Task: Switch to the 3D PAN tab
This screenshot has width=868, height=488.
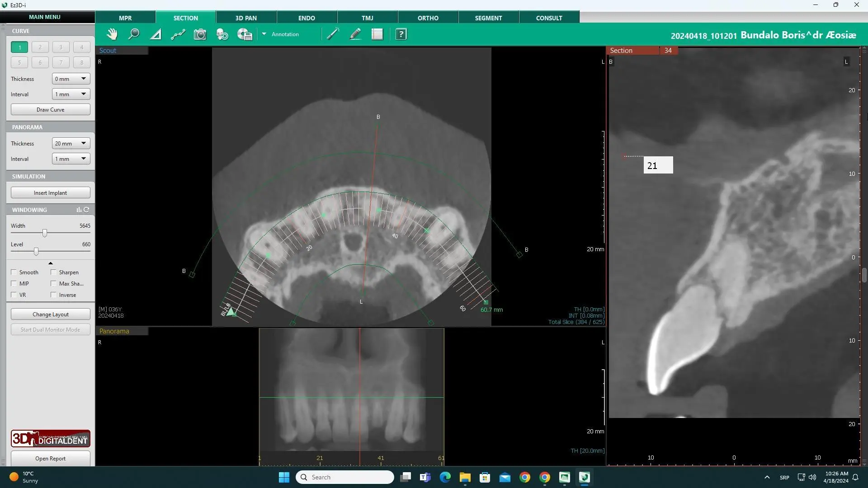Action: [x=246, y=18]
